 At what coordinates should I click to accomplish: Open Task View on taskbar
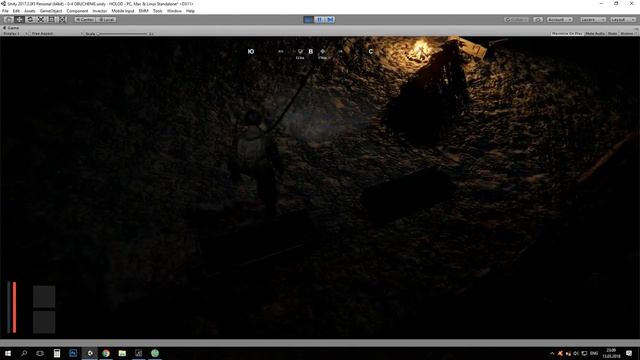click(40, 353)
